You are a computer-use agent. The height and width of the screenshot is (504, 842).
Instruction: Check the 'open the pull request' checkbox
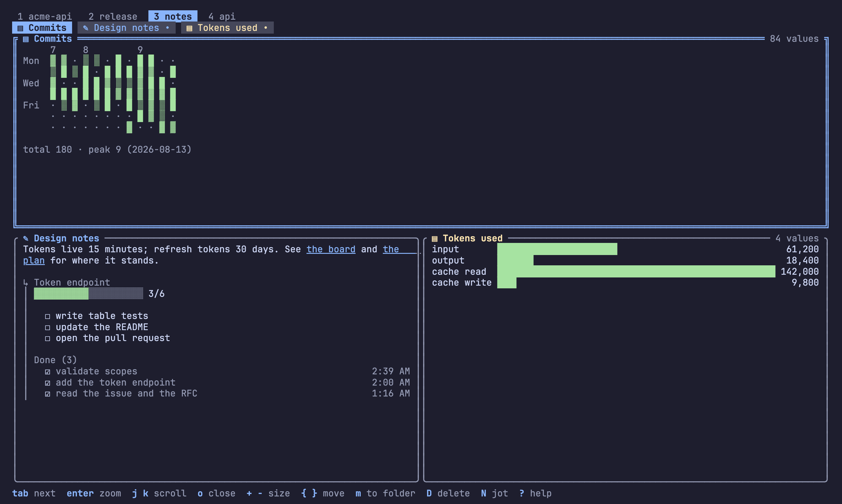pyautogui.click(x=48, y=338)
